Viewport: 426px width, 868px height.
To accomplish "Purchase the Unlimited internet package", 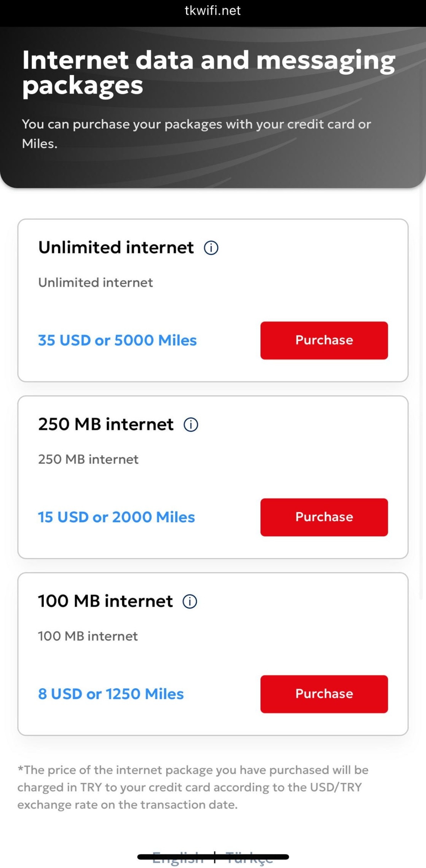I will tap(324, 340).
